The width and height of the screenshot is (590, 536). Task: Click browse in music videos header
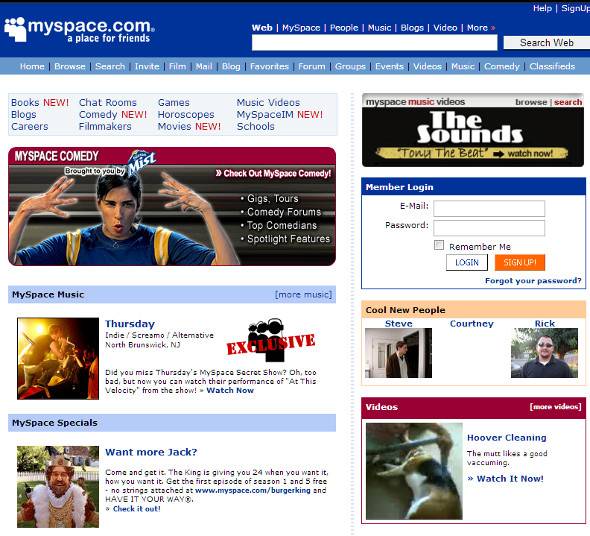point(531,102)
